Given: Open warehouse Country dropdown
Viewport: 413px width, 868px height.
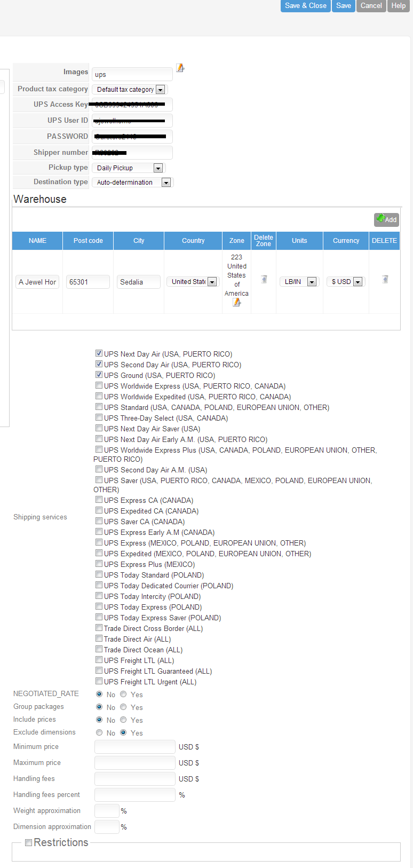Looking at the screenshot, I should [x=193, y=282].
